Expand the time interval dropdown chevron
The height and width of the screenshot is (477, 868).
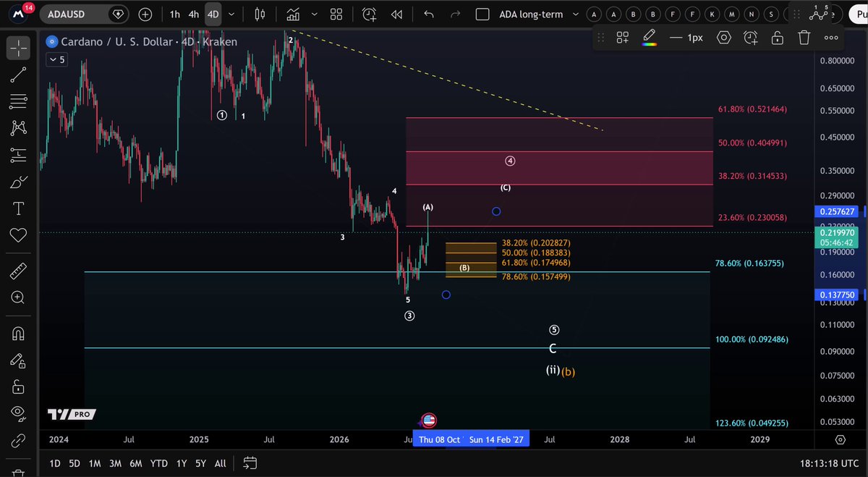(231, 14)
